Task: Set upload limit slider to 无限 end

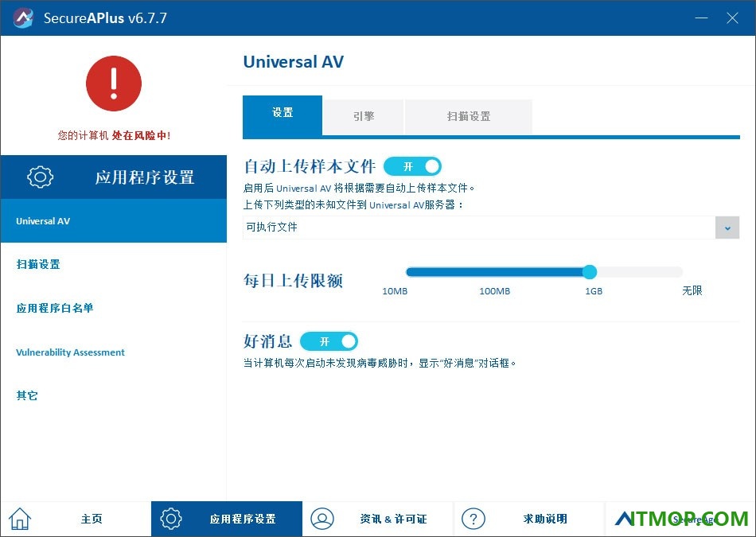Action: point(680,272)
